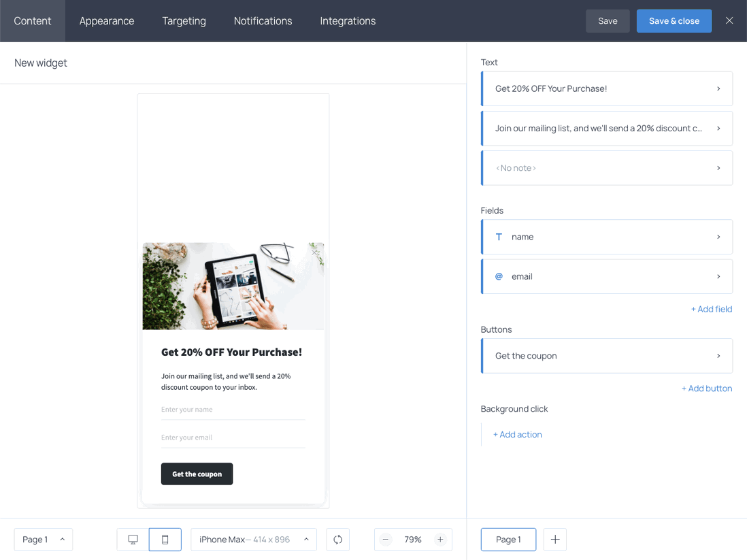
Task: Close the popup inside the widget preview
Action: tap(315, 251)
